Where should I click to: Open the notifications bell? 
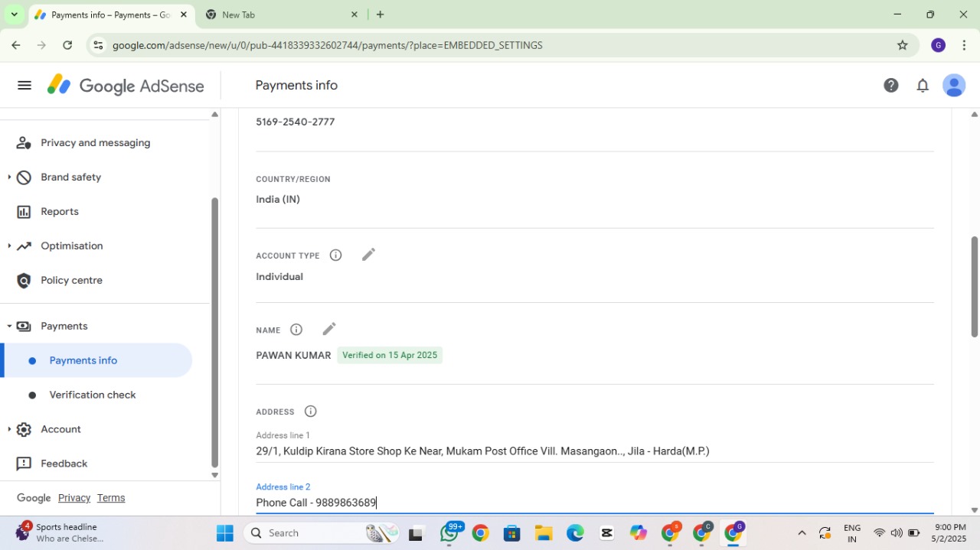click(x=923, y=86)
